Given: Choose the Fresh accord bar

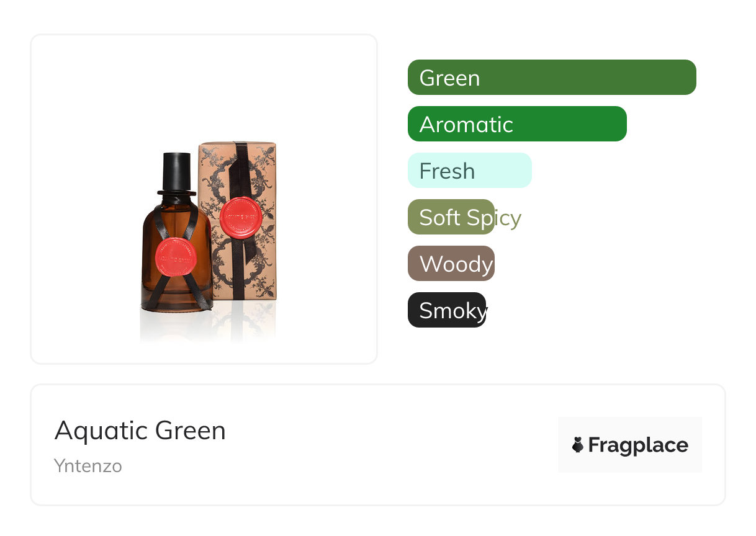Looking at the screenshot, I should pos(470,171).
